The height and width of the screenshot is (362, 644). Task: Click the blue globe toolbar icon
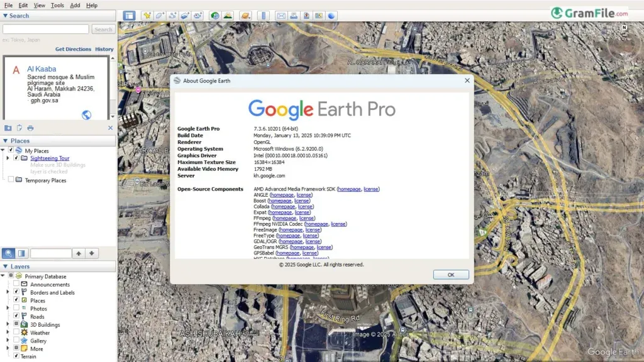pyautogui.click(x=331, y=16)
